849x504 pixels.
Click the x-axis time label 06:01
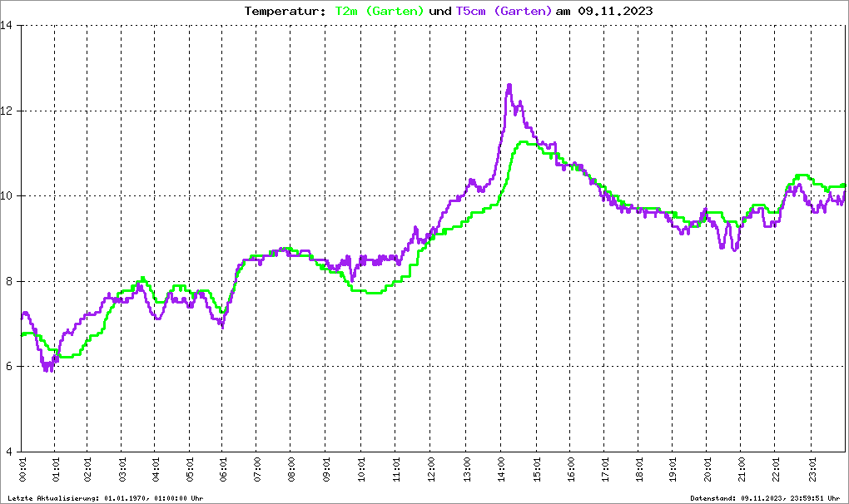[x=223, y=469]
